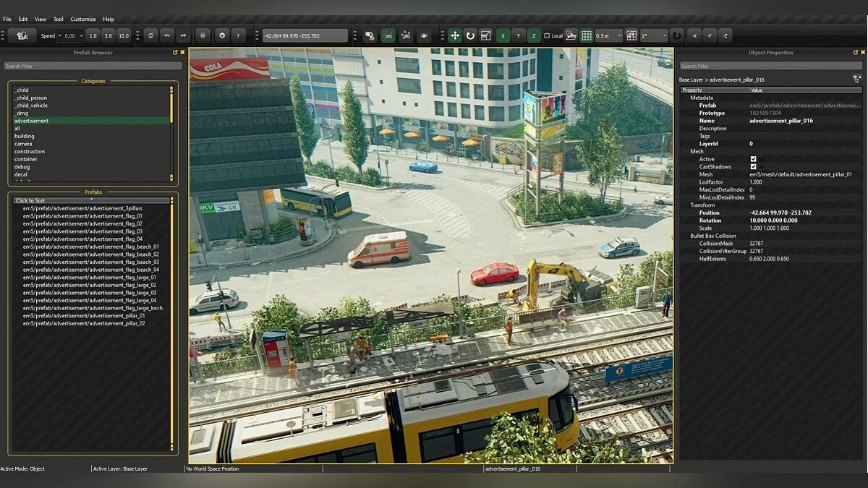Click the undo arrow icon
Screen dimensions: 868x488
coord(166,35)
